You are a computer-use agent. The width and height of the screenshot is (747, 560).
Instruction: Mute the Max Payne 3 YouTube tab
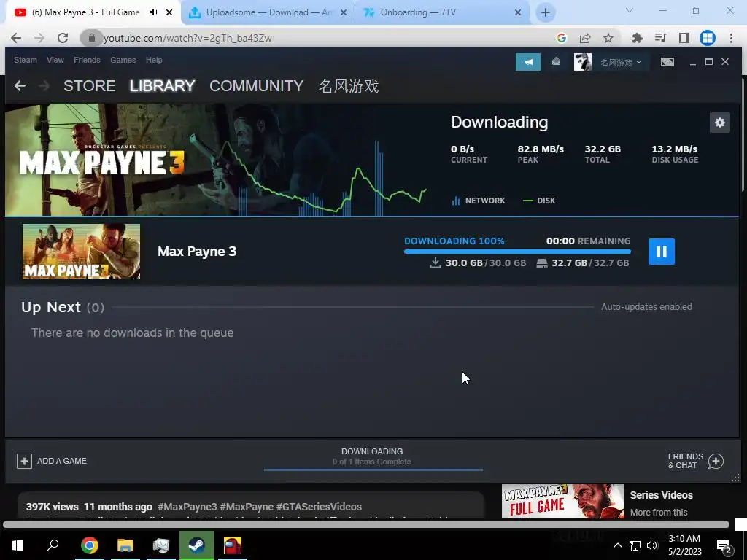point(153,12)
